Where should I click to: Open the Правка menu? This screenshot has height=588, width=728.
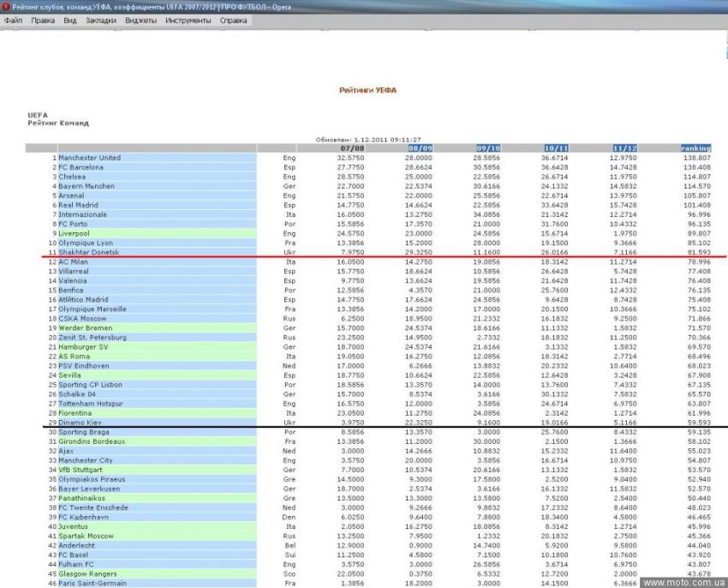(43, 21)
